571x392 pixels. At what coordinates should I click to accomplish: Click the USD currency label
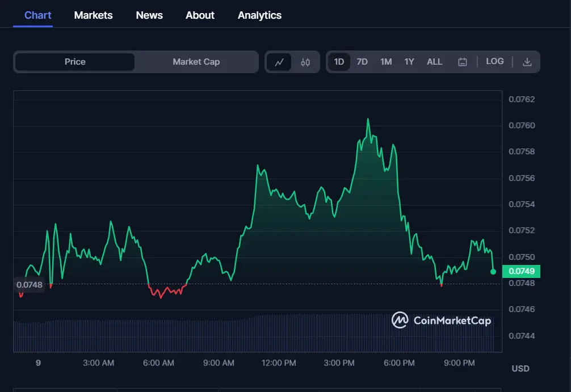click(x=520, y=368)
